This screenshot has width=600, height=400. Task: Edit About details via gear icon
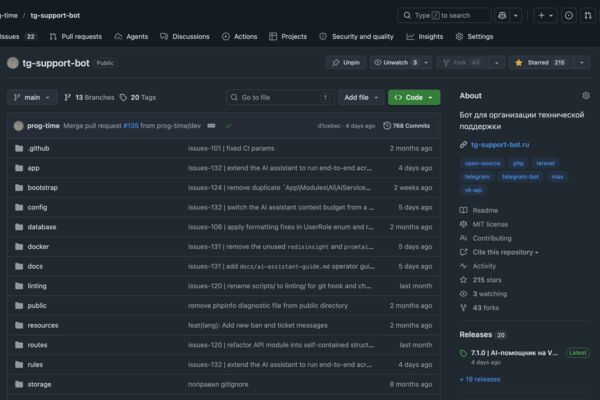coord(585,96)
